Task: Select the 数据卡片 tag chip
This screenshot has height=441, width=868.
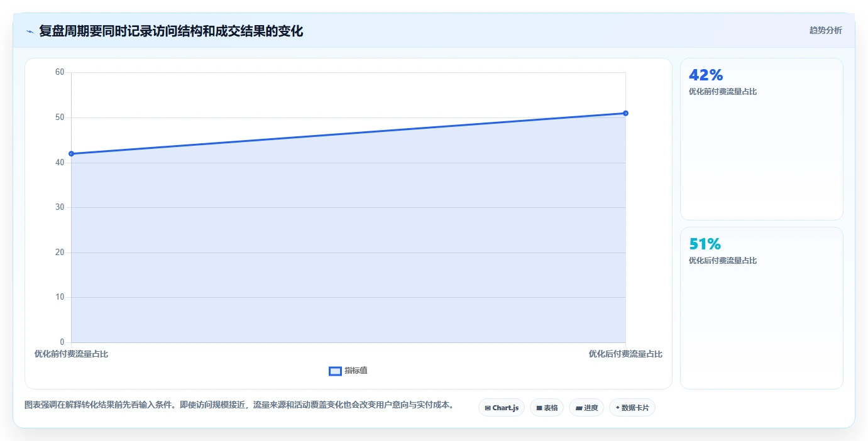Action: click(632, 408)
